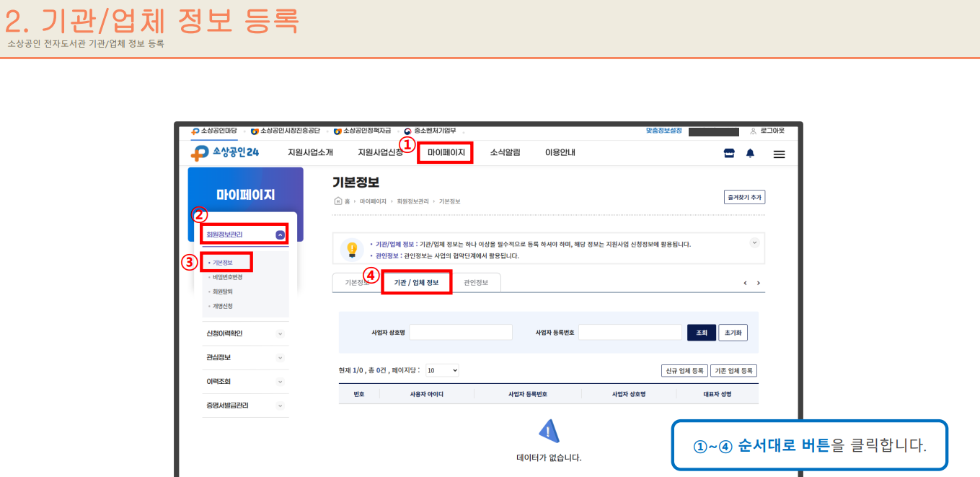The image size is (980, 477).
Task: Click the 번호 column header
Action: coord(359,394)
